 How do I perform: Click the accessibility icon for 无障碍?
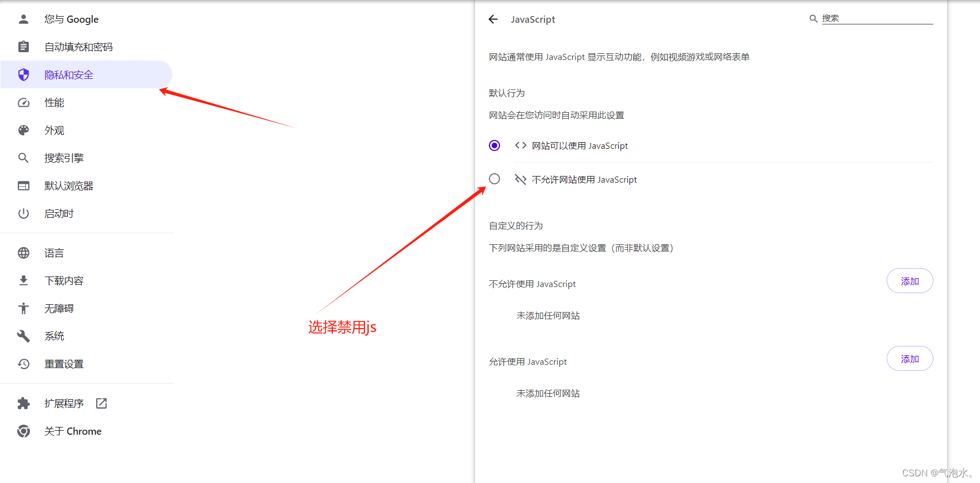pyautogui.click(x=23, y=308)
